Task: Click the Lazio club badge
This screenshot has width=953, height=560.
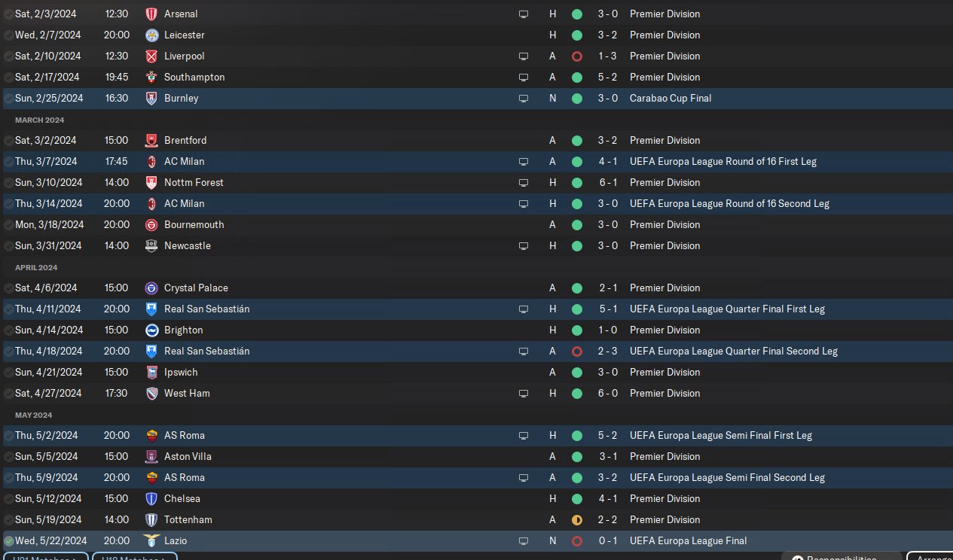Action: tap(151, 540)
